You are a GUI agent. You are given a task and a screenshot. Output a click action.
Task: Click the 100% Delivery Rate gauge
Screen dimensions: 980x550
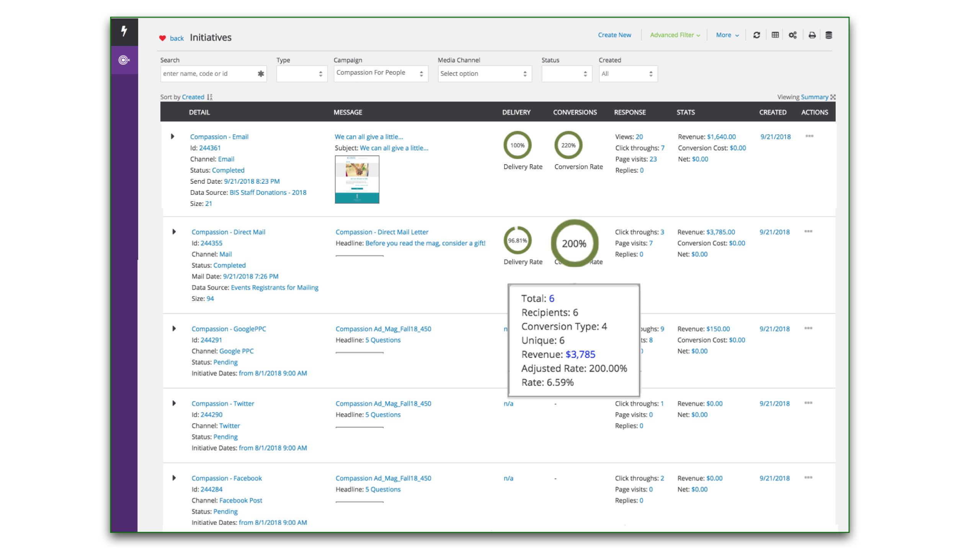pyautogui.click(x=517, y=145)
